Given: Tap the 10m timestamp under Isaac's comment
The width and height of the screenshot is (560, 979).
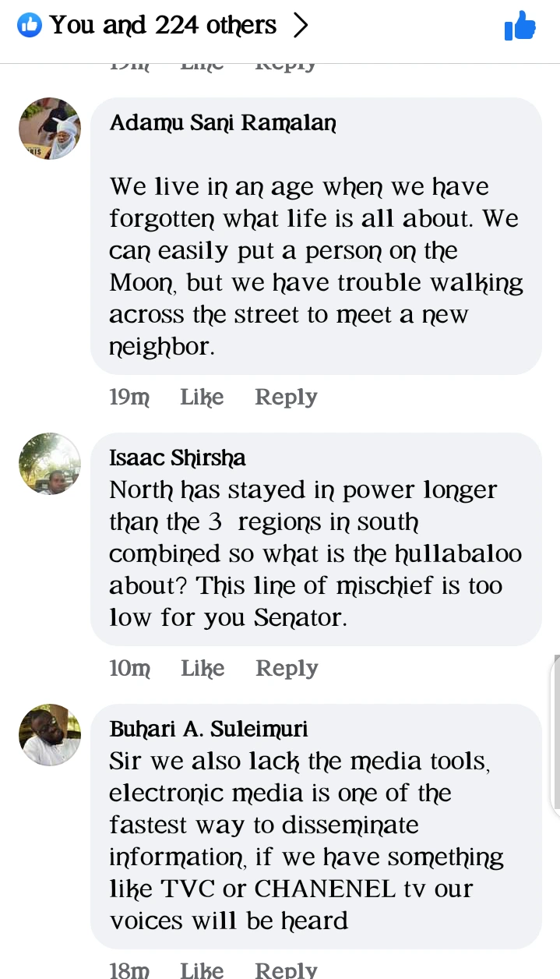Looking at the screenshot, I should pyautogui.click(x=129, y=669).
